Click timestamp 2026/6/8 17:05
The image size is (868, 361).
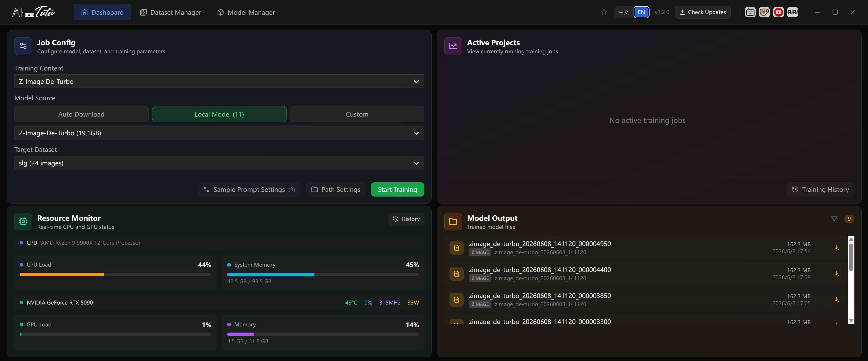point(791,303)
